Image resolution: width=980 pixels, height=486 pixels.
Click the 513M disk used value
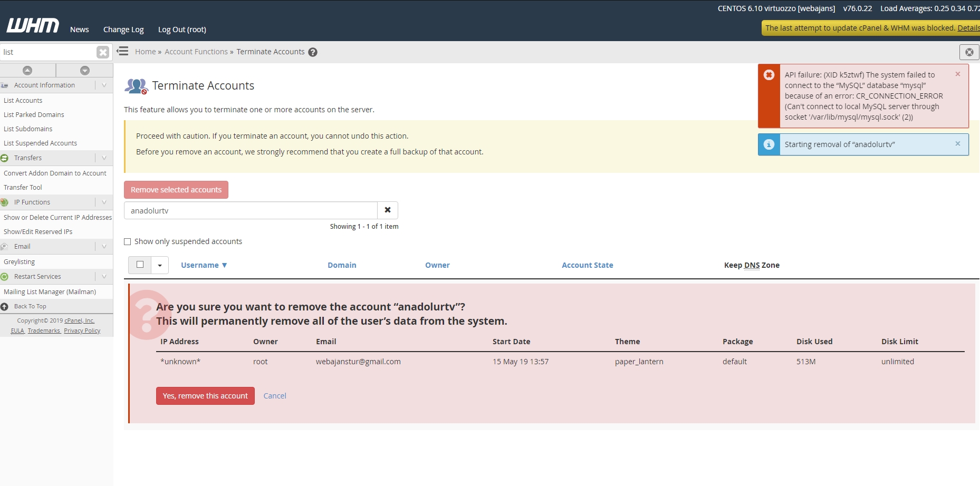pos(806,362)
